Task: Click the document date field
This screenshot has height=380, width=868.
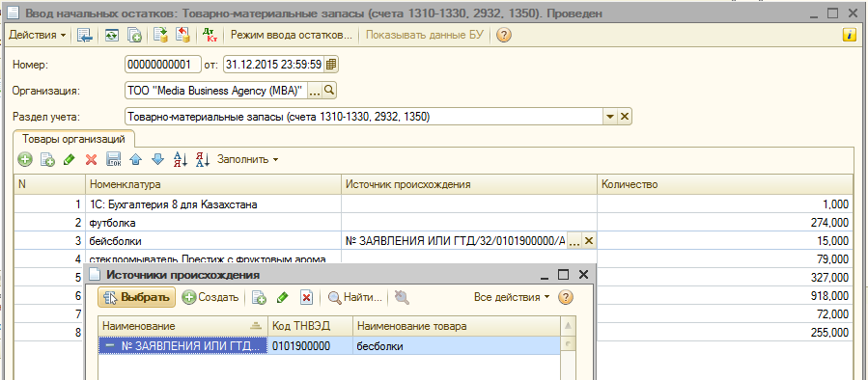Action: 273,65
